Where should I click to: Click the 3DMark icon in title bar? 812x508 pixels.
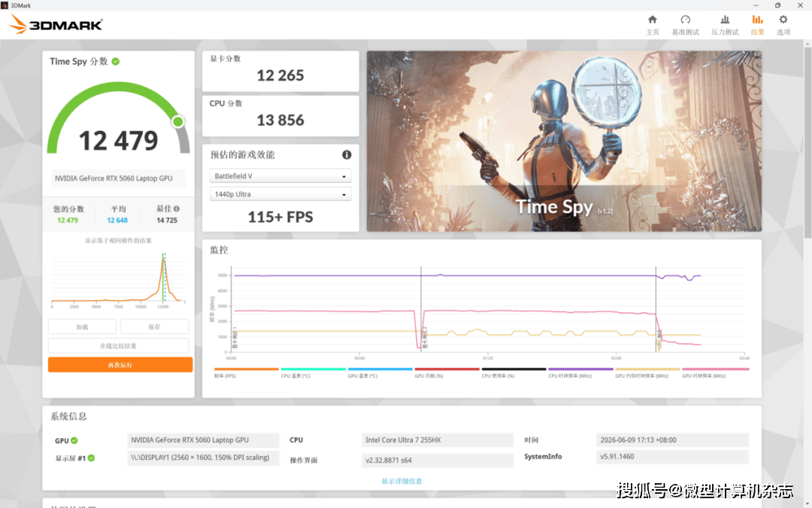point(5,5)
